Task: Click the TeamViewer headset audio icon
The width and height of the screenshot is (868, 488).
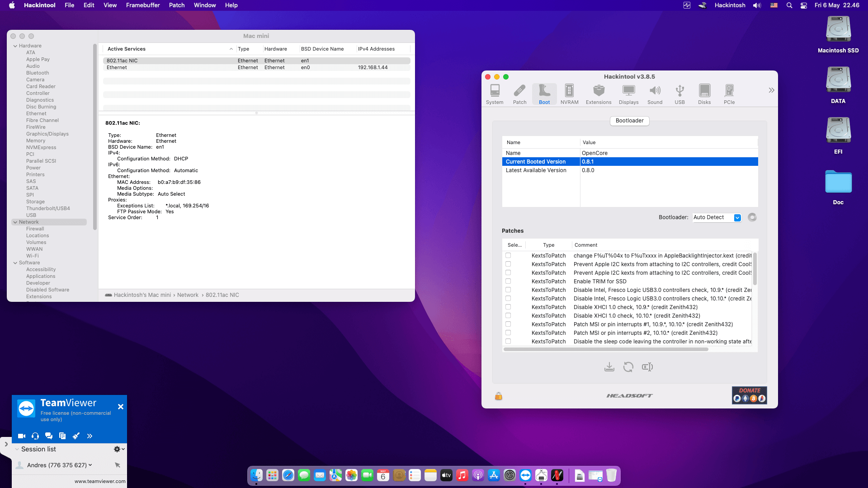Action: (x=35, y=436)
